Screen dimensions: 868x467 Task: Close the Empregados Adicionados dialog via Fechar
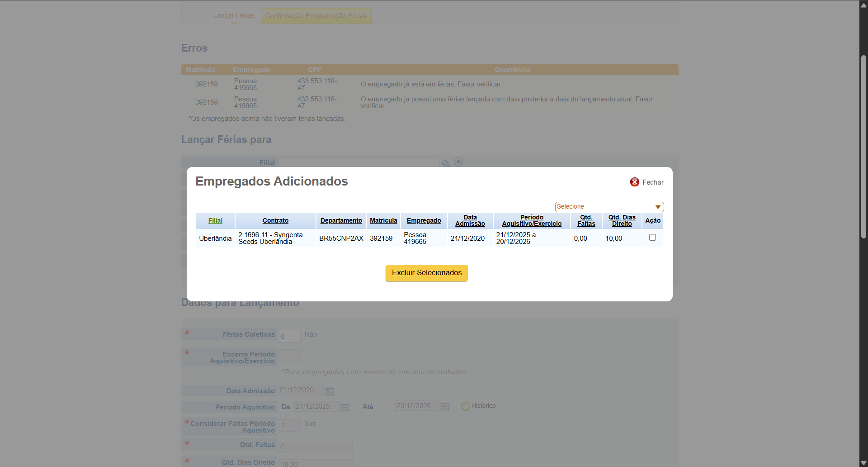click(x=646, y=182)
